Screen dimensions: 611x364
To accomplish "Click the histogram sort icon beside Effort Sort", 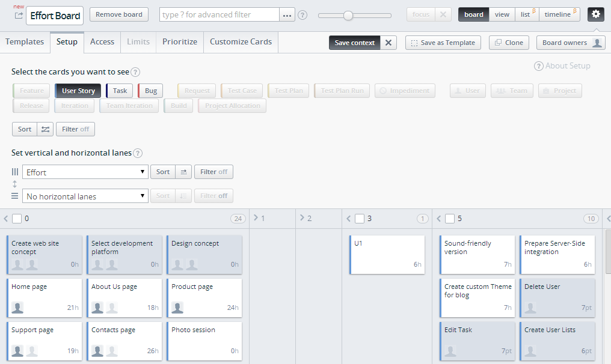I will click(x=182, y=171).
